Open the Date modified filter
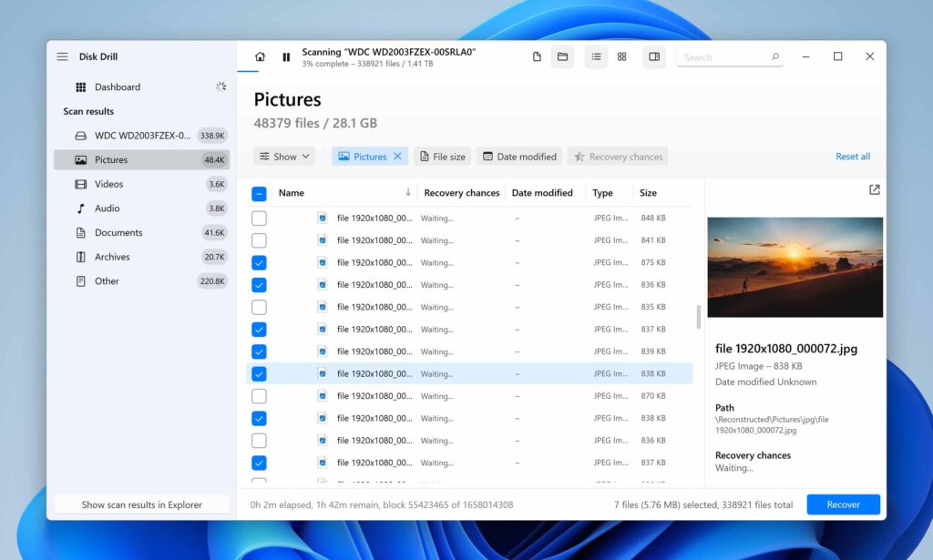 pos(518,156)
